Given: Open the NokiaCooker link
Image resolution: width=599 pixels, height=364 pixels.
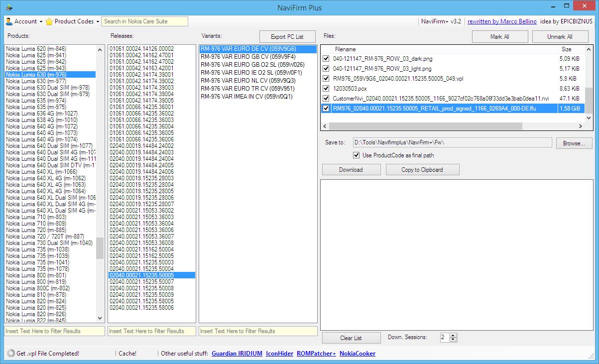Looking at the screenshot, I should [x=358, y=354].
